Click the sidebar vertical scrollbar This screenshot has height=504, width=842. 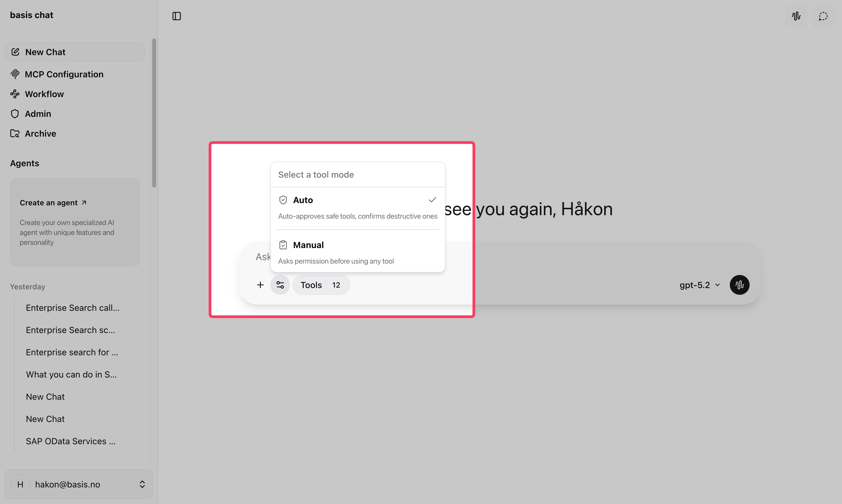[154, 113]
